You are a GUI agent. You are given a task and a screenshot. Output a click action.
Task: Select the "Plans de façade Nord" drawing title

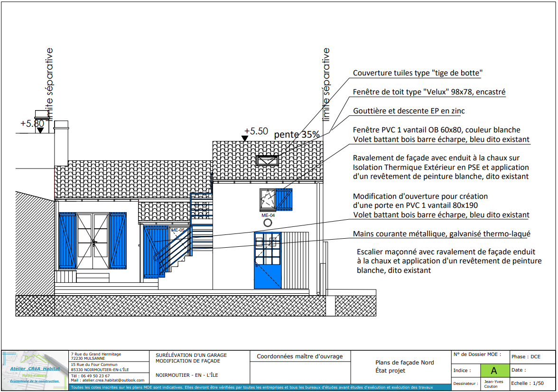[x=405, y=363]
